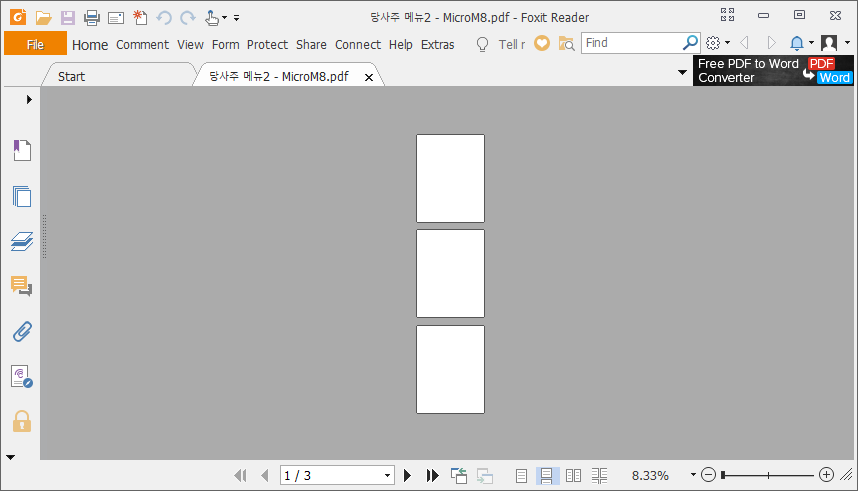Open search settings gear icon
858x491 pixels.
[712, 43]
